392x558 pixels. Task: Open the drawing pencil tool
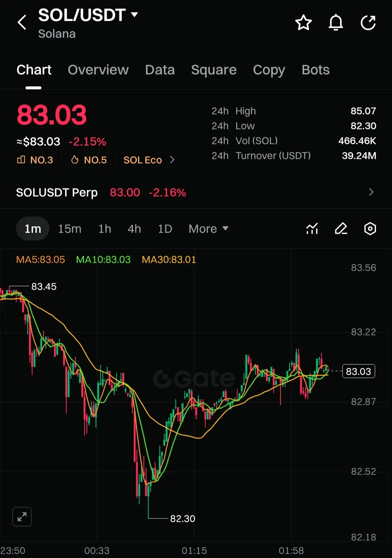(x=341, y=229)
